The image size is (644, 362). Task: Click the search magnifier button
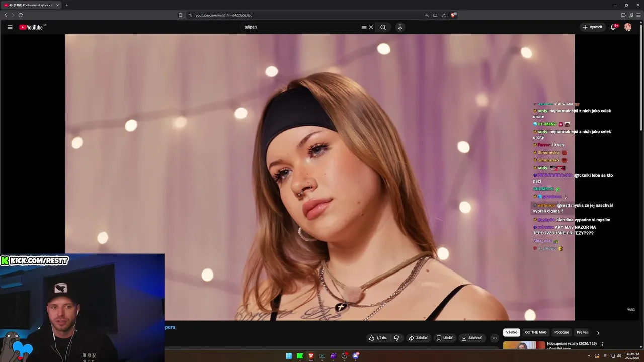(x=383, y=27)
